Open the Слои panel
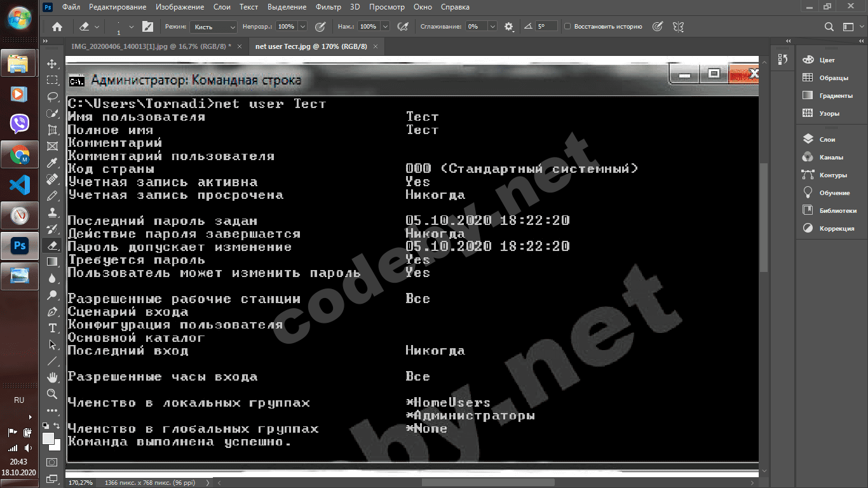Screen dimensions: 868x488 pyautogui.click(x=827, y=139)
